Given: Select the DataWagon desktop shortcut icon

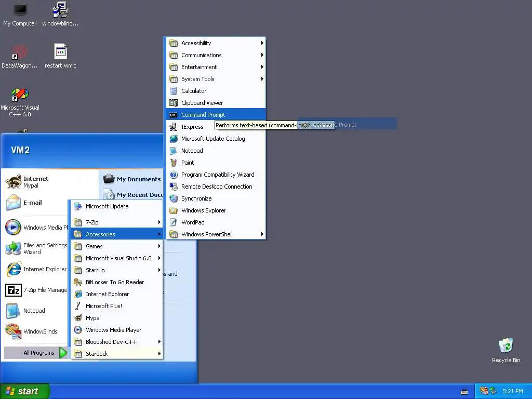Looking at the screenshot, I should [x=20, y=52].
